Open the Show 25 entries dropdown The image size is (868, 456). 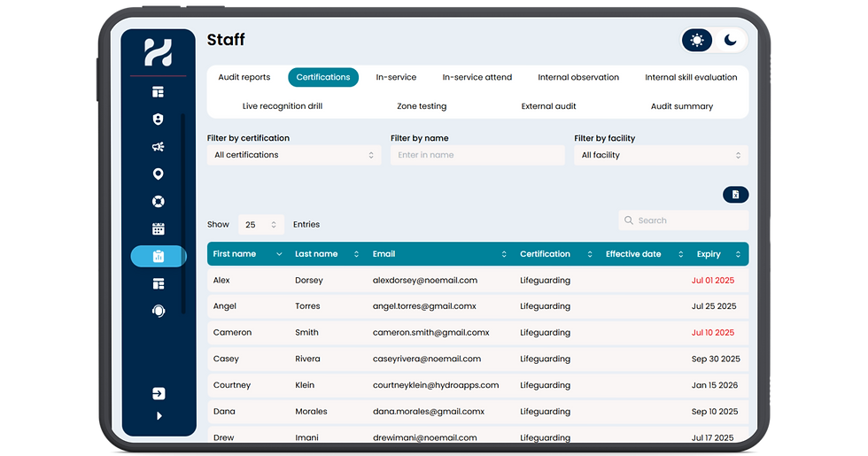point(260,225)
